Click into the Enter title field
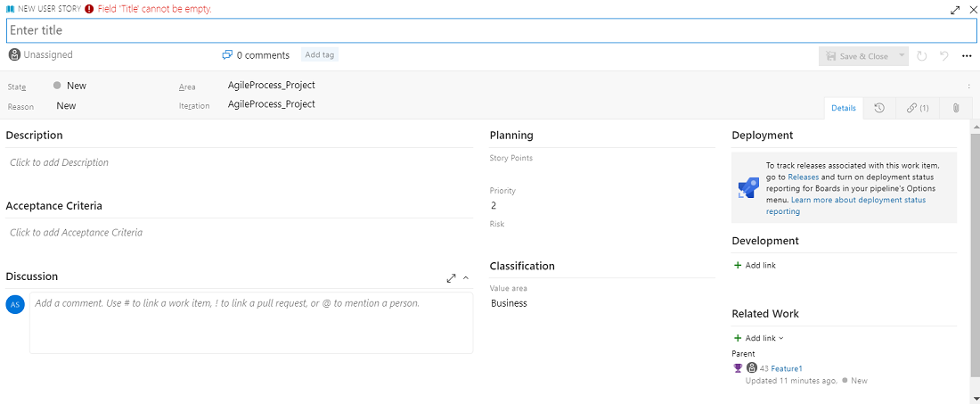The width and height of the screenshot is (980, 404). coord(490,30)
